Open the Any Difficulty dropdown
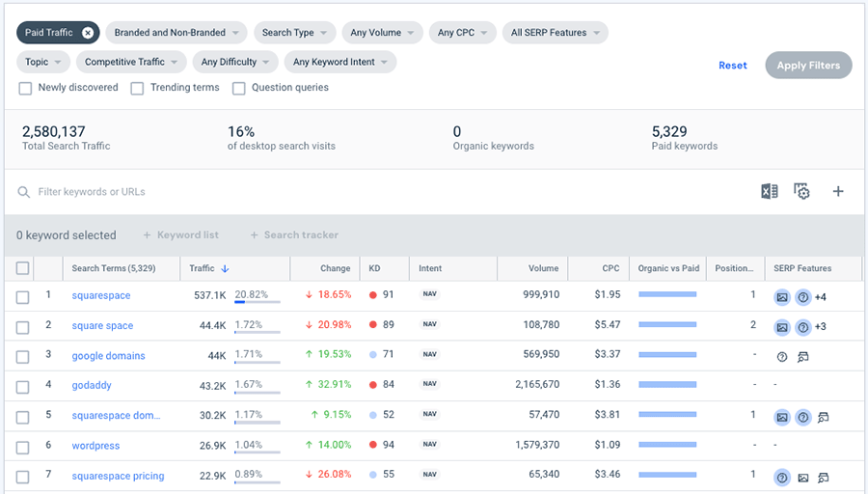This screenshot has height=494, width=868. point(235,62)
